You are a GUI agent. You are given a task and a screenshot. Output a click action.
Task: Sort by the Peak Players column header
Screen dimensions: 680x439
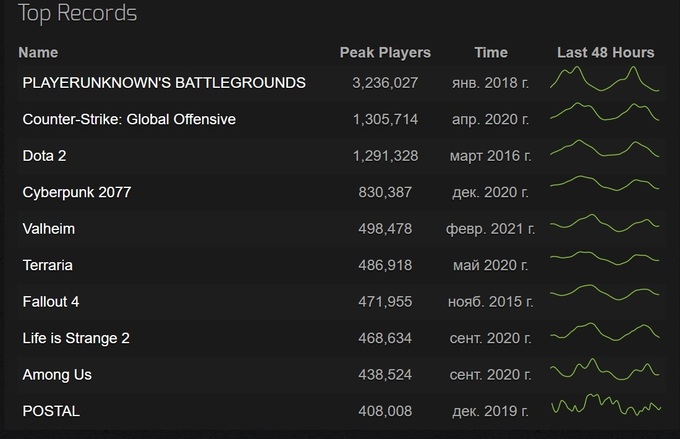[x=385, y=52]
